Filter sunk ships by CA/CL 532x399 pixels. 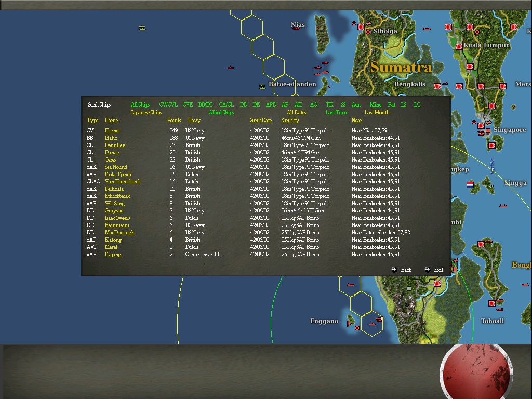coord(227,104)
